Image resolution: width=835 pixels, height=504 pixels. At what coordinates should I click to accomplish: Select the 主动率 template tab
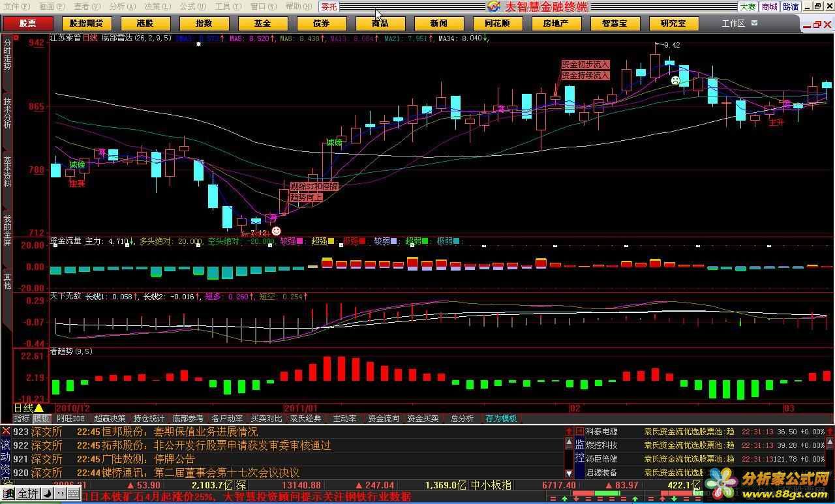coord(344,419)
